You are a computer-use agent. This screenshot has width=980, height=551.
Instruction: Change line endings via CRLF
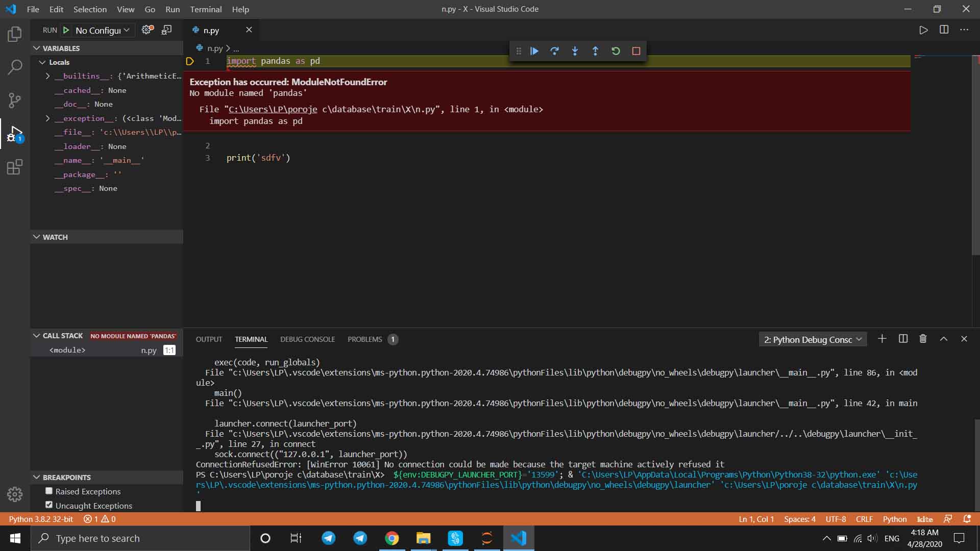click(x=864, y=519)
